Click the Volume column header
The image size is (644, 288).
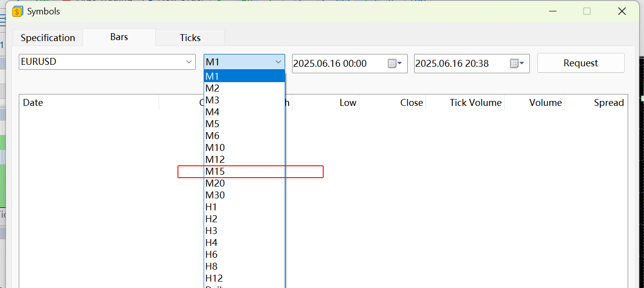(x=535, y=103)
